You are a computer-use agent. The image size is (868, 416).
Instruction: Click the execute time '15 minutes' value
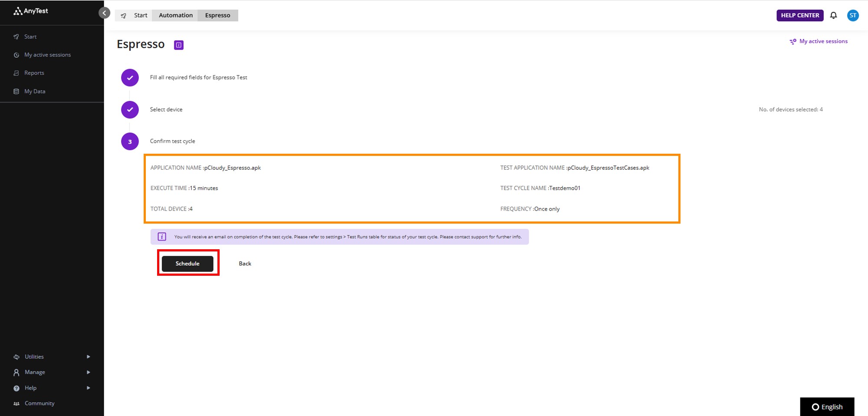tap(204, 188)
